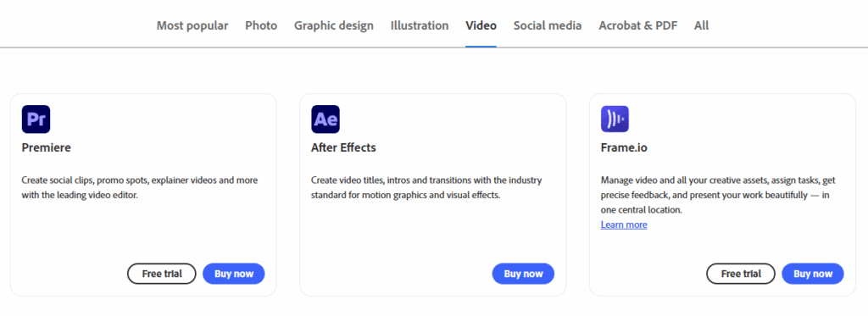Select the Graphic design tab
868x316 pixels.
[x=334, y=25]
